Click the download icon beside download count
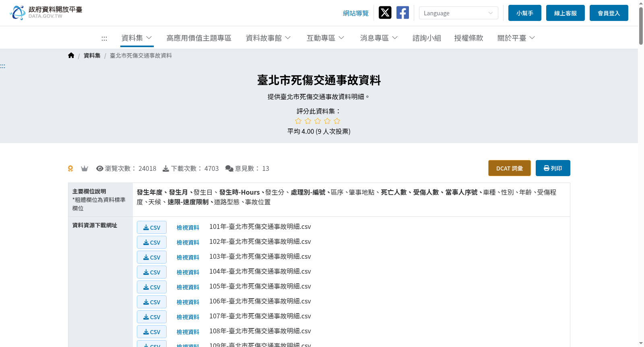The image size is (644, 347). 166,168
